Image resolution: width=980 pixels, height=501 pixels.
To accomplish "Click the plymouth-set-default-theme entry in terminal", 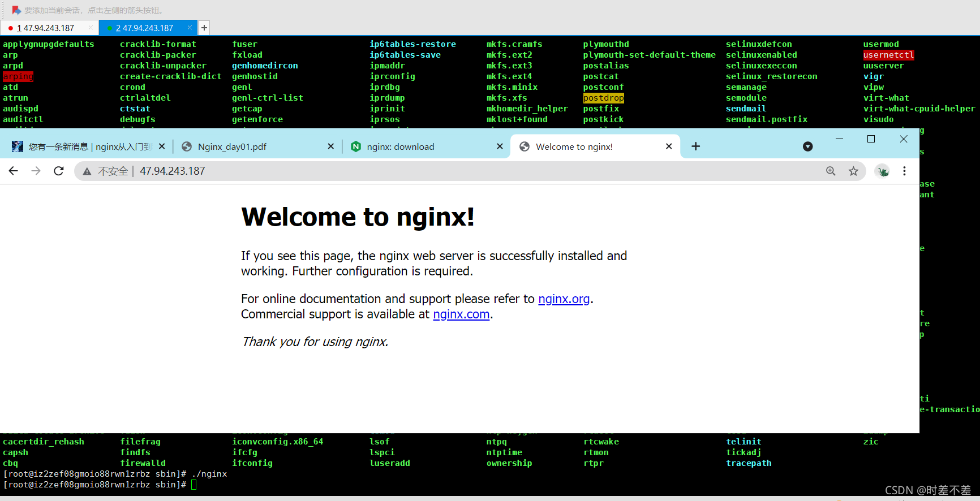I will pos(649,55).
